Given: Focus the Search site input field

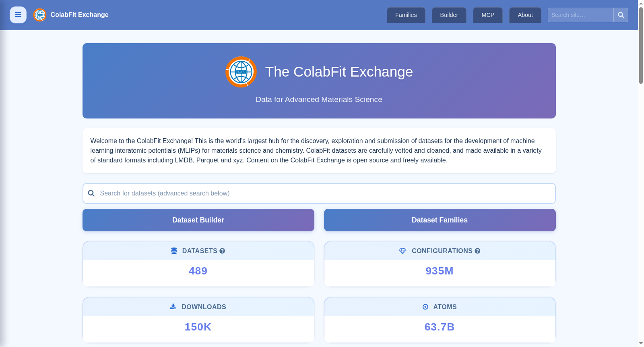Looking at the screenshot, I should coord(580,15).
